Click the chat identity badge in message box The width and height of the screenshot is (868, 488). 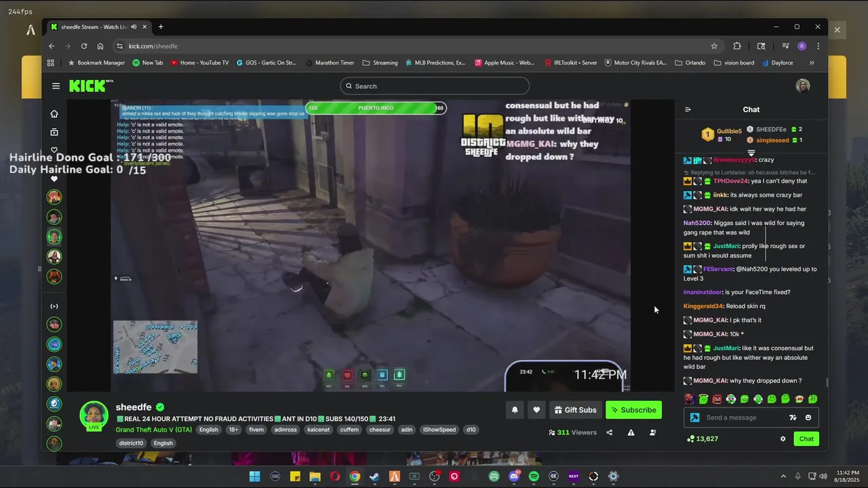(x=694, y=418)
